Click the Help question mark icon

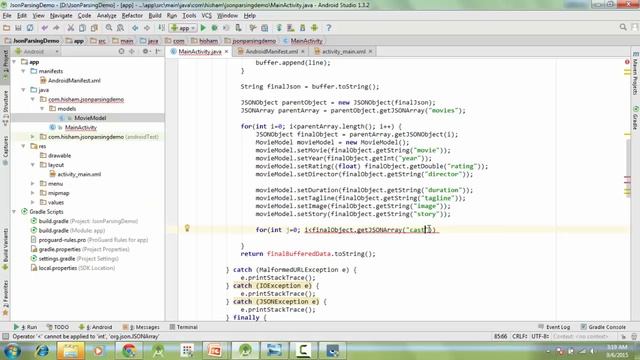pos(329,28)
